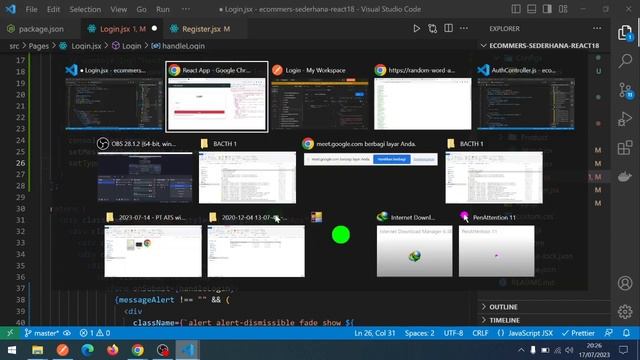The width and height of the screenshot is (640, 360).
Task: Open File Explorer from taskbar
Action: 38,350
